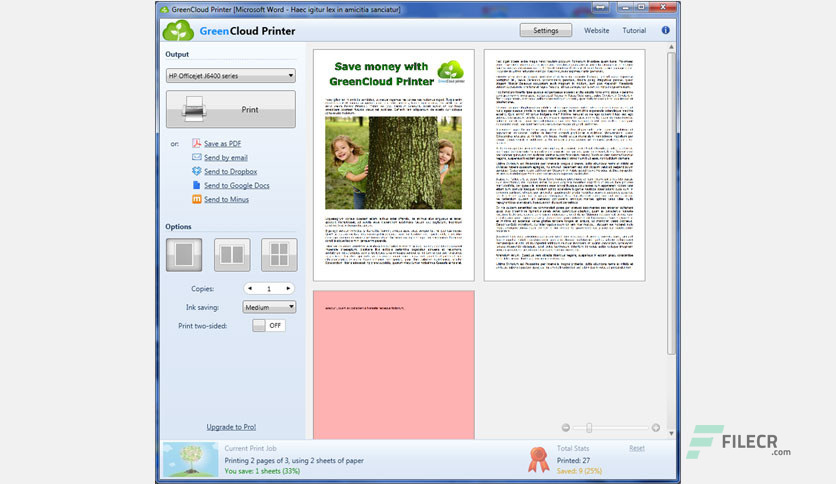Click the Upgrade to Pro! link

231,427
